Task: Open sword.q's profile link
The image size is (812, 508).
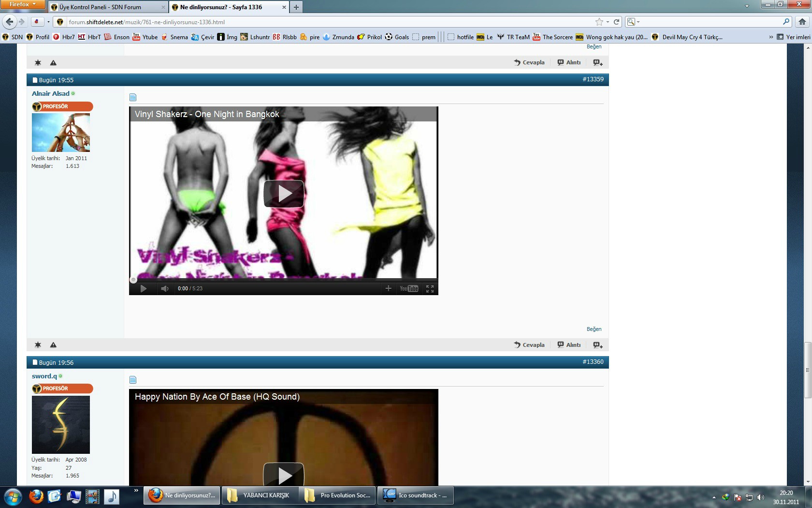Action: (x=44, y=376)
